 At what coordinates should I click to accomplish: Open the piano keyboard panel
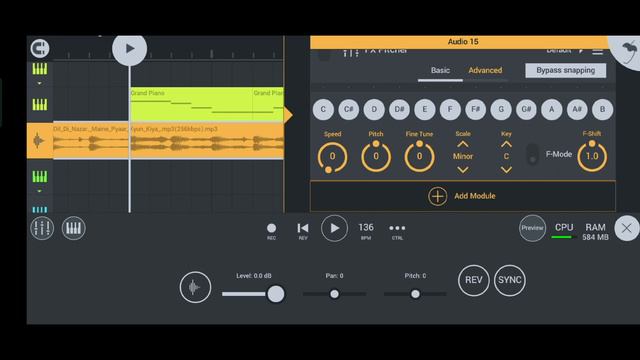pos(73,228)
